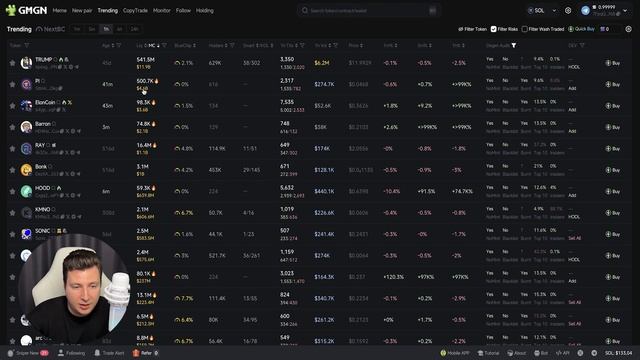Open the DEV column filter
This screenshot has width=640, height=360.
coord(582,45)
